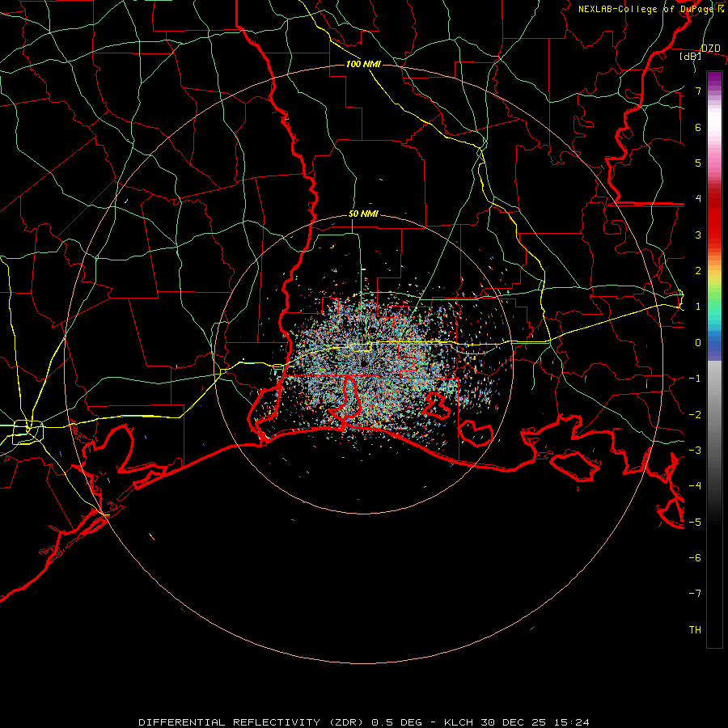Select the -5 value on the color scale
The image size is (728, 728).
(695, 522)
